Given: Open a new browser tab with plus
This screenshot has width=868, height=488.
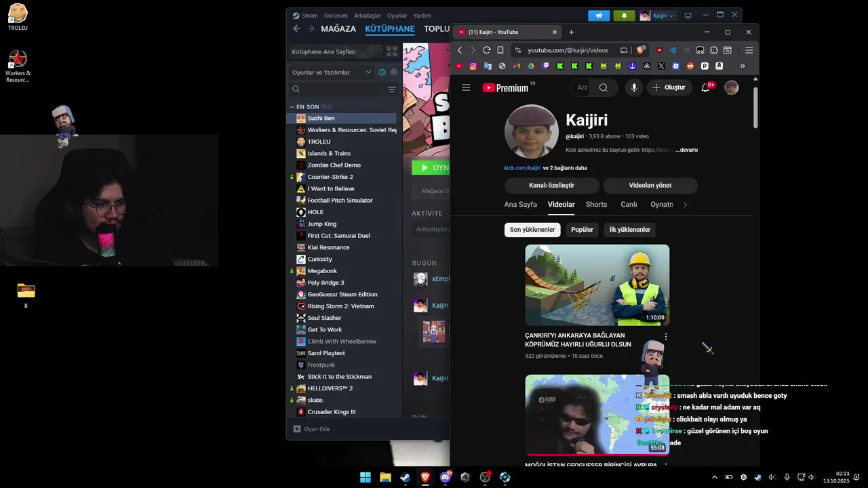Looking at the screenshot, I should point(571,32).
